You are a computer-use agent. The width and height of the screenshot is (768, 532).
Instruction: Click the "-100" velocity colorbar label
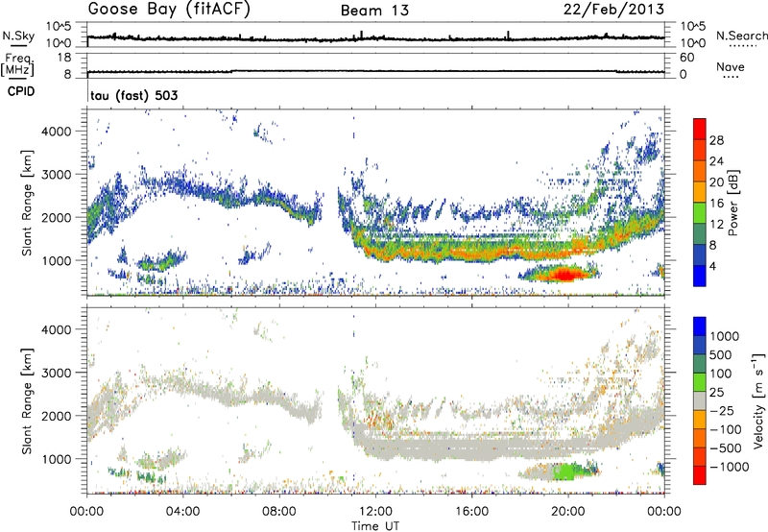tap(726, 429)
